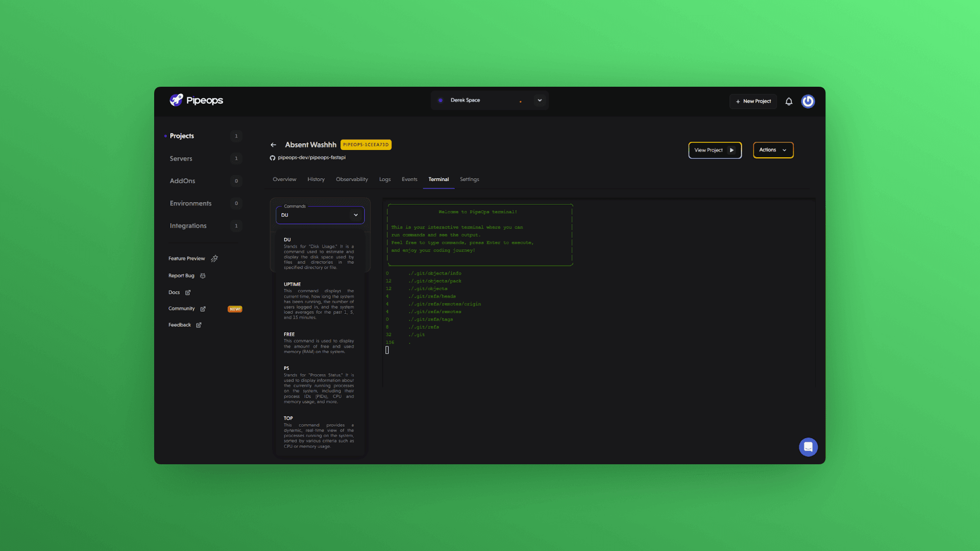Viewport: 980px width, 551px height.
Task: Open Projects in the sidebar
Action: point(182,136)
